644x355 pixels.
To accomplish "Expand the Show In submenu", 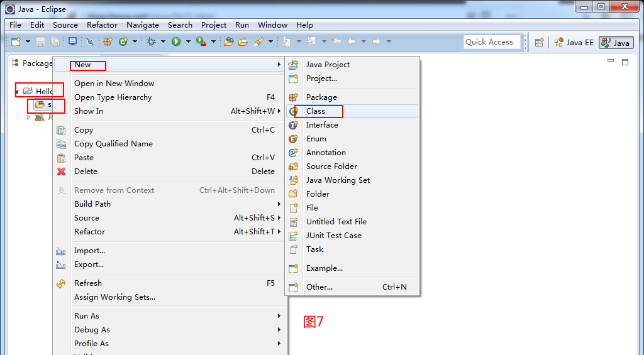I will coord(169,111).
